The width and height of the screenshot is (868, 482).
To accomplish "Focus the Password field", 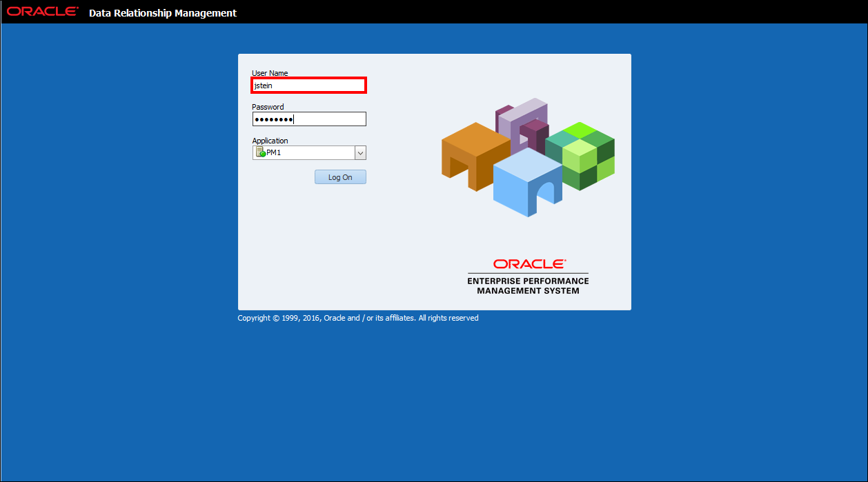I will click(309, 119).
